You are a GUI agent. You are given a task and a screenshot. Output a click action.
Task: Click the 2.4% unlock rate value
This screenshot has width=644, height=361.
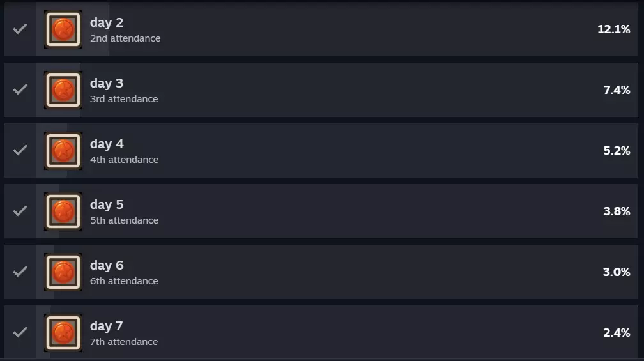(x=617, y=333)
